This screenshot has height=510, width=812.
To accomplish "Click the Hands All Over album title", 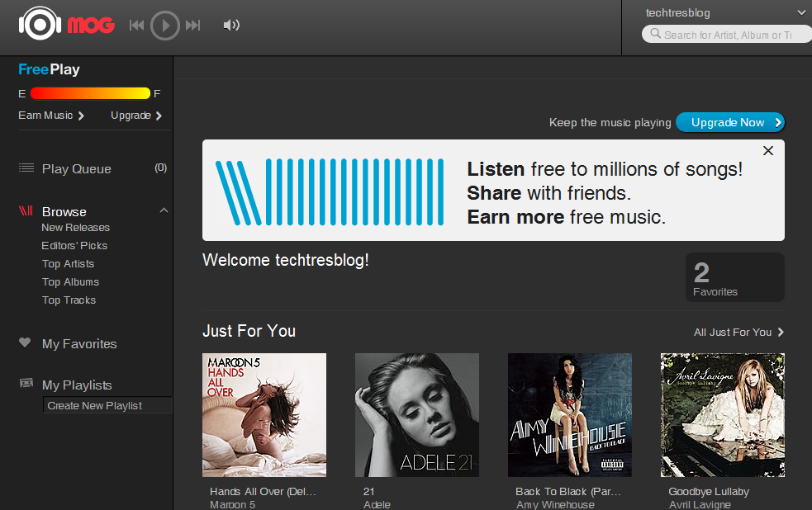I will coord(263,491).
